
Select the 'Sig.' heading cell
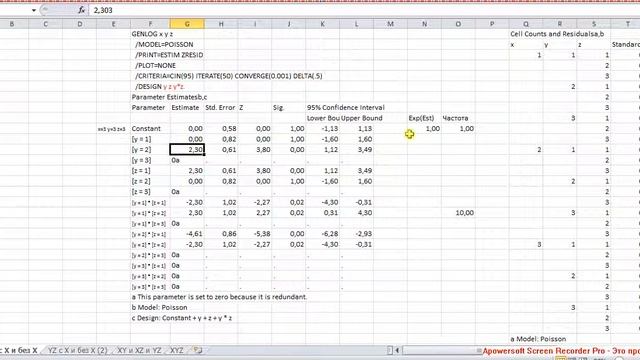pos(278,107)
